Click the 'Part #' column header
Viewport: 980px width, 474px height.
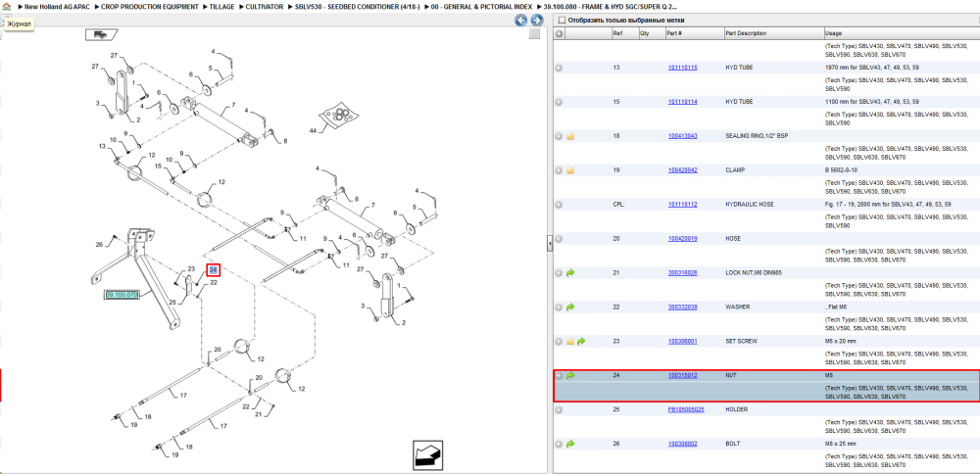[694, 33]
